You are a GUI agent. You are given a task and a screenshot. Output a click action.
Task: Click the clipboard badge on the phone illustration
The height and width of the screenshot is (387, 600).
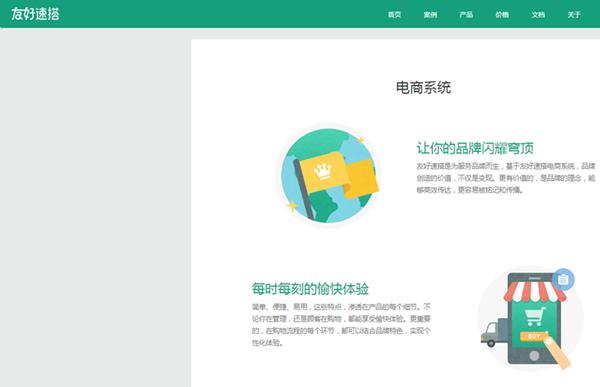point(563,279)
